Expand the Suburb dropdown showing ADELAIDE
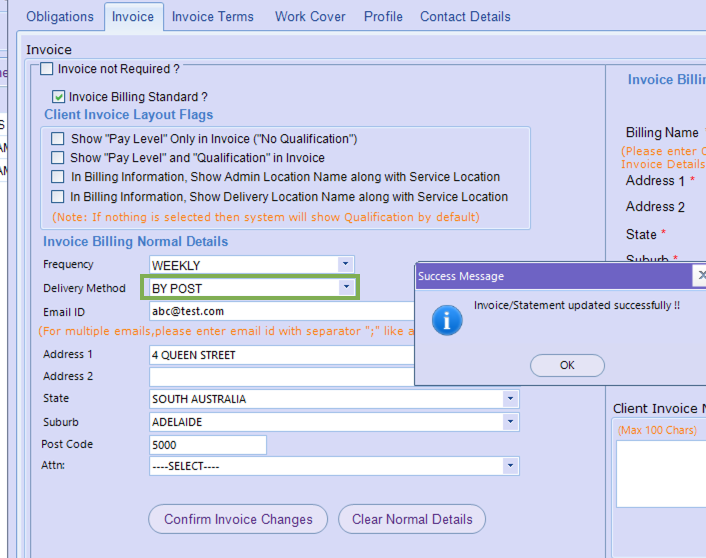 pos(510,422)
